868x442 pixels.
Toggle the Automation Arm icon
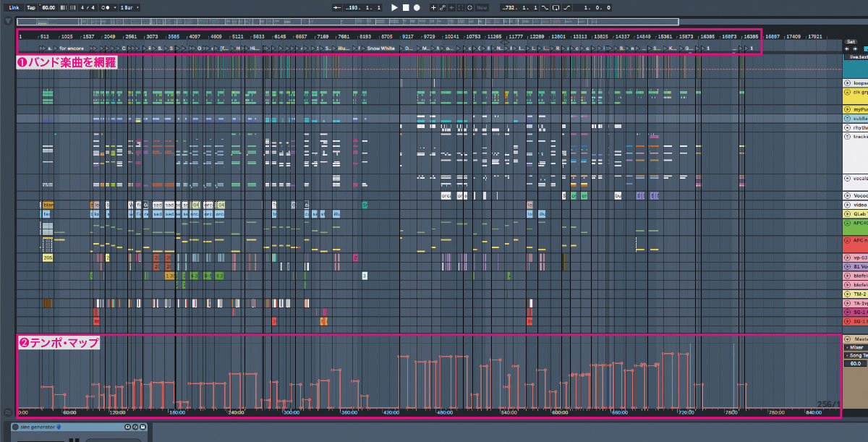point(442,7)
